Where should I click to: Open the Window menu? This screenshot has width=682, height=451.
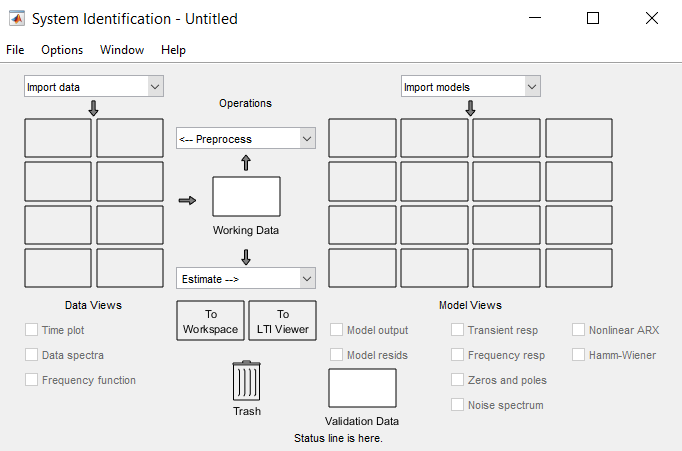pos(122,50)
